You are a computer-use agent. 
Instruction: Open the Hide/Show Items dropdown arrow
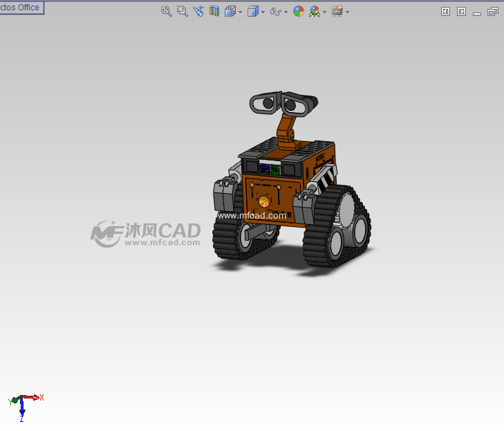pos(286,12)
